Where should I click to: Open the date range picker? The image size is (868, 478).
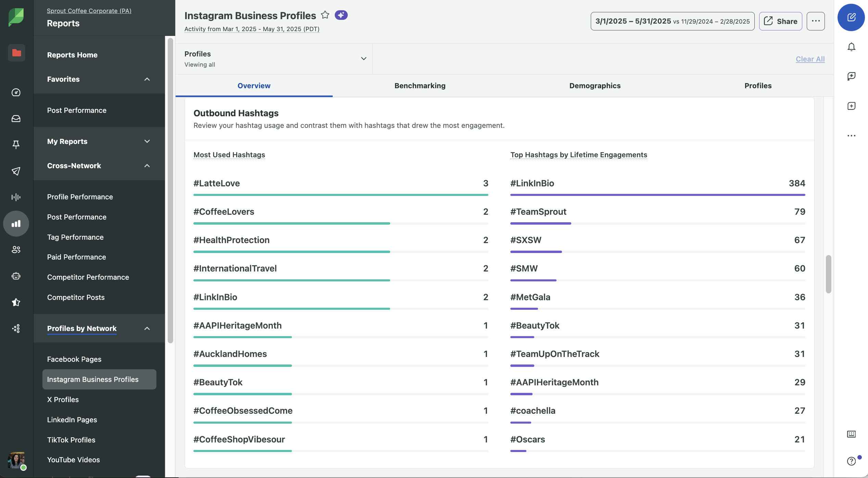[x=673, y=21]
